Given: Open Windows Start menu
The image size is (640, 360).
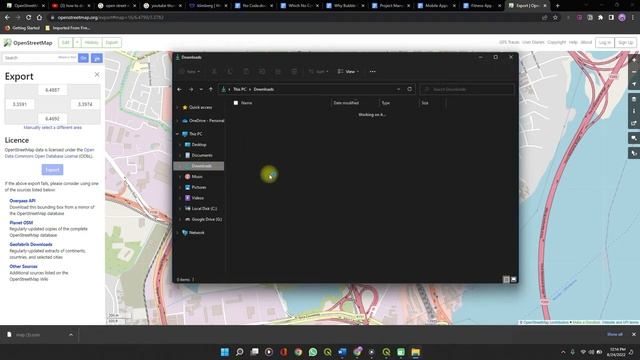Looking at the screenshot, I should [x=225, y=352].
